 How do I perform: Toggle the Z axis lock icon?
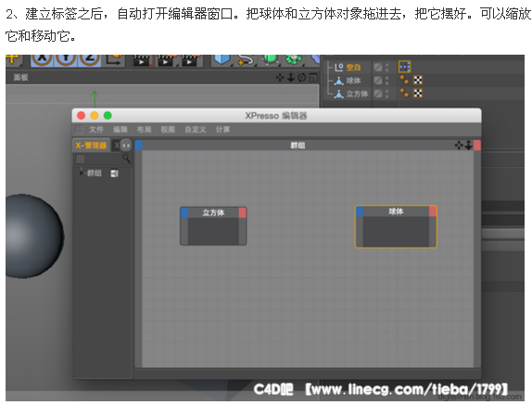coord(90,59)
